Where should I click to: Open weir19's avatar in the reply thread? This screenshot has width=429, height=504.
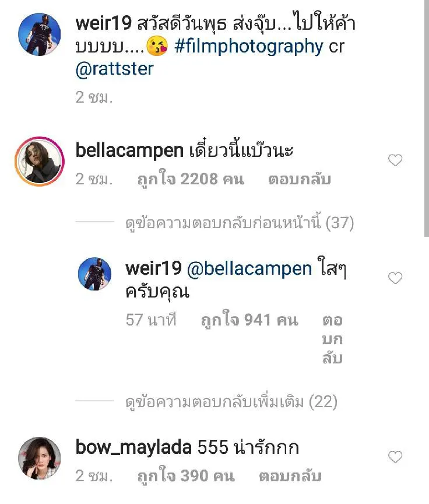click(94, 274)
